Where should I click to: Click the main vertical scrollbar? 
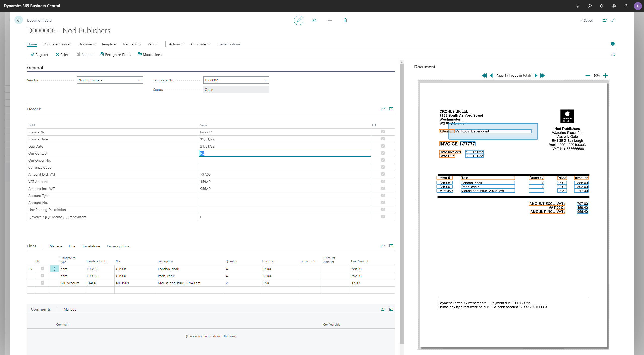coord(402,201)
